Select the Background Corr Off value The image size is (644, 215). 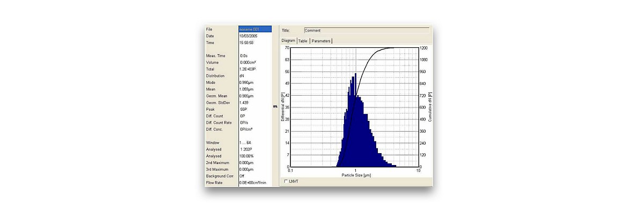(x=242, y=176)
